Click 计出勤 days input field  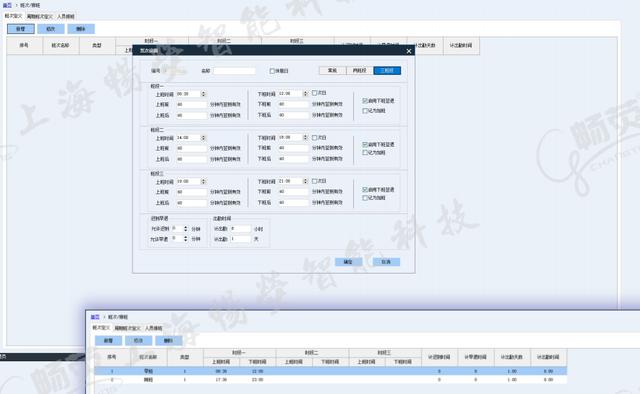tap(240, 239)
